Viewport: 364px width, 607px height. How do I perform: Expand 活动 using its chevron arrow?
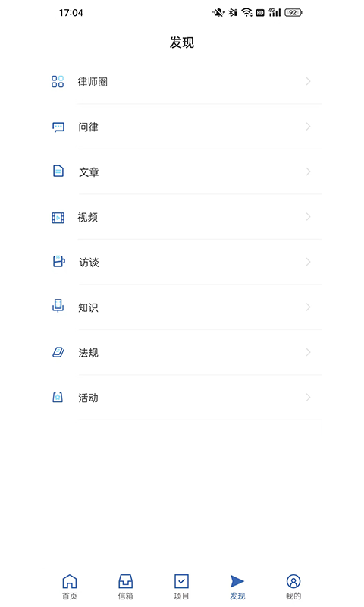tap(309, 397)
